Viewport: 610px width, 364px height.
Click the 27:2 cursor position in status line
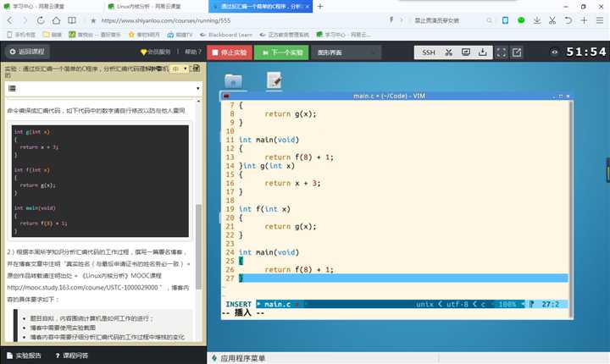pyautogui.click(x=550, y=304)
